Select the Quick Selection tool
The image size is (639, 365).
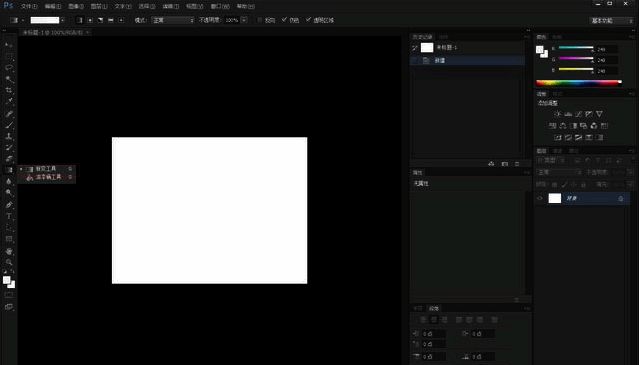tap(9, 79)
